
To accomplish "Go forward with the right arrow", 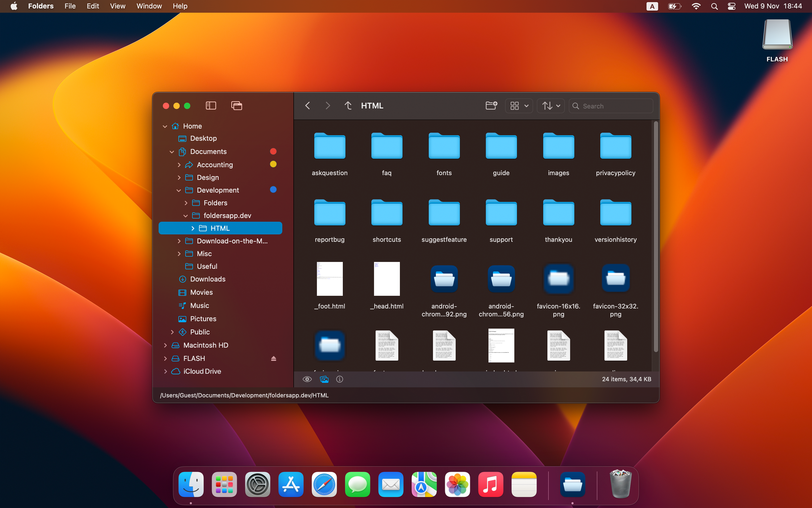I will click(x=328, y=106).
